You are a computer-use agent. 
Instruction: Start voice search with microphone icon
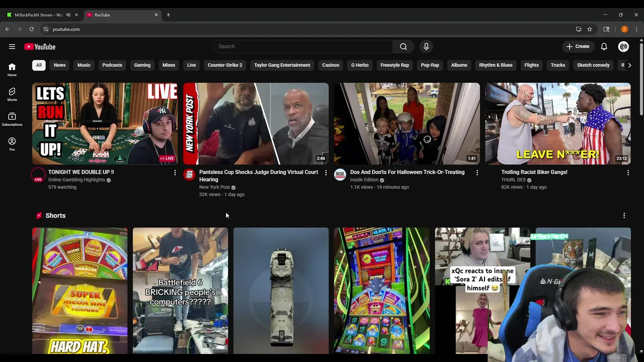coord(426,47)
